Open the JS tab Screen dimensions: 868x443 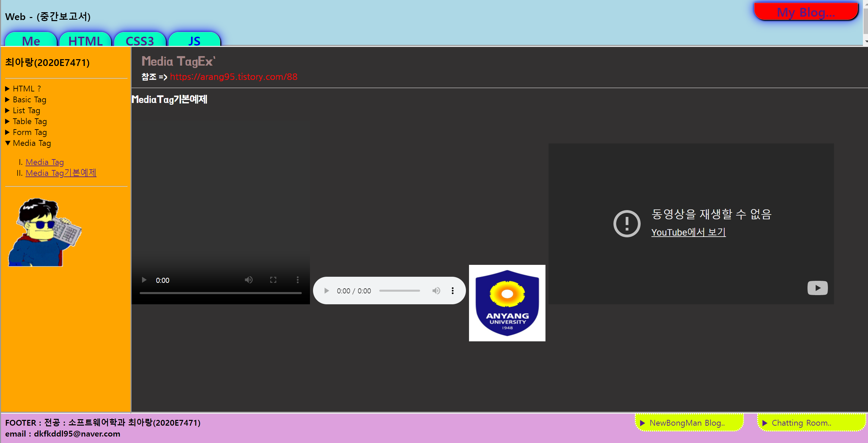194,40
